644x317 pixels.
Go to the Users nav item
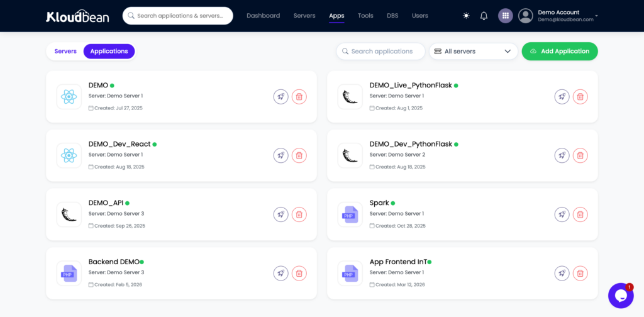pyautogui.click(x=419, y=16)
